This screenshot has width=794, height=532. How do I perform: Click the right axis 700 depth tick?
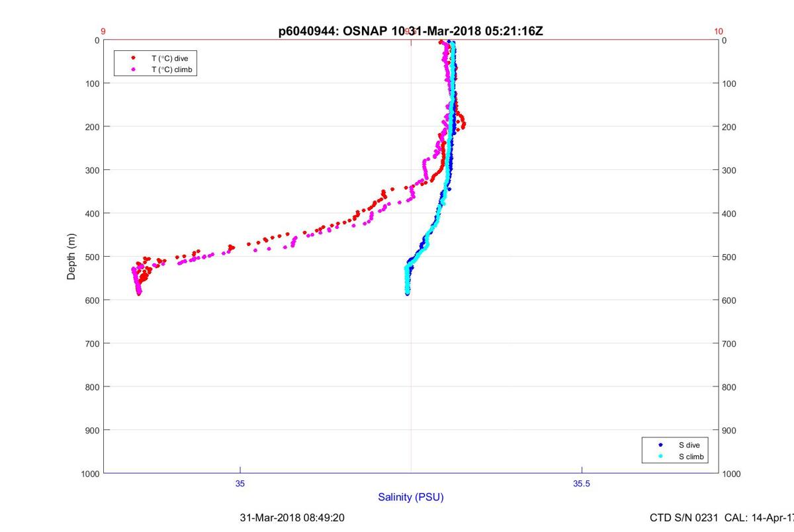pos(730,343)
